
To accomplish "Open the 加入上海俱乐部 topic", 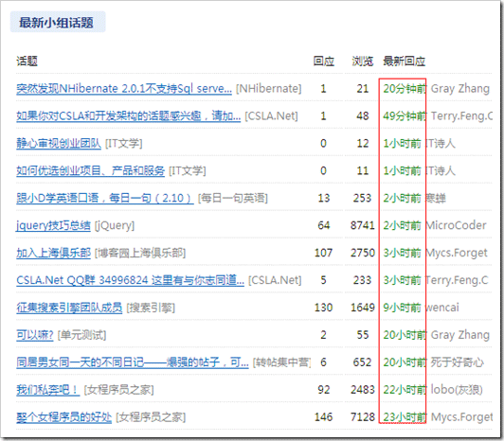I will [54, 253].
